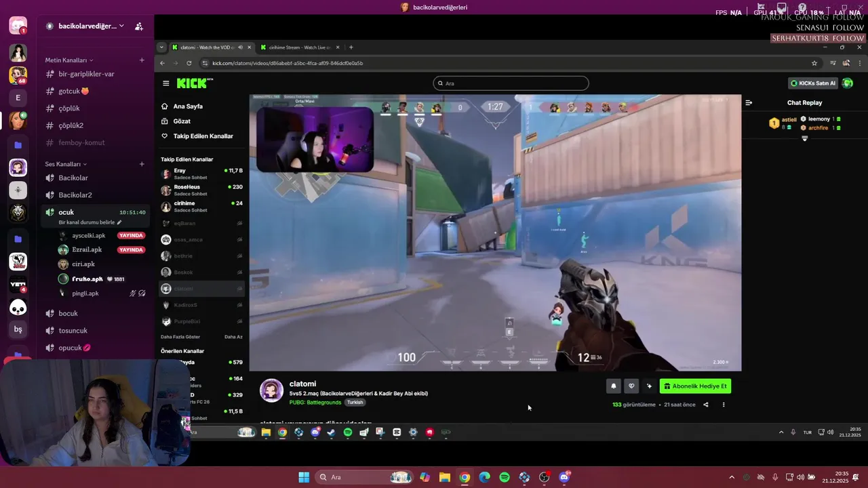Select user ciri.apk in voice channel
The image size is (868, 488).
(83, 264)
